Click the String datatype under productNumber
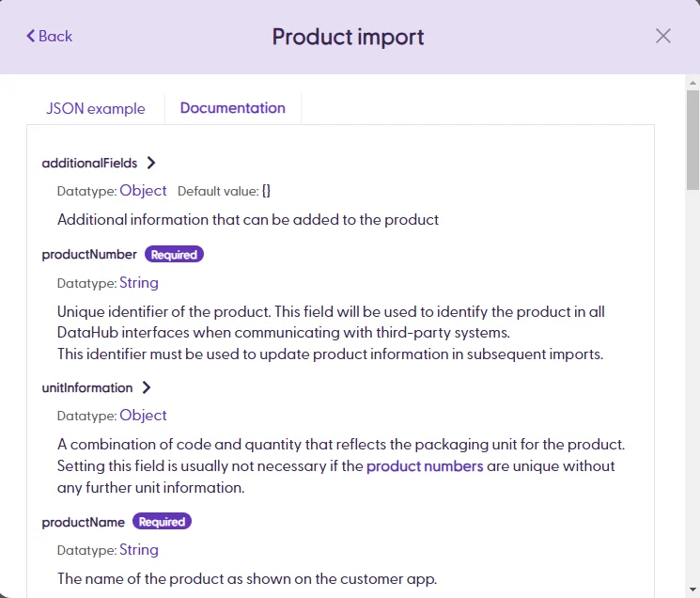Screen dimensions: 700x598 pos(139,283)
